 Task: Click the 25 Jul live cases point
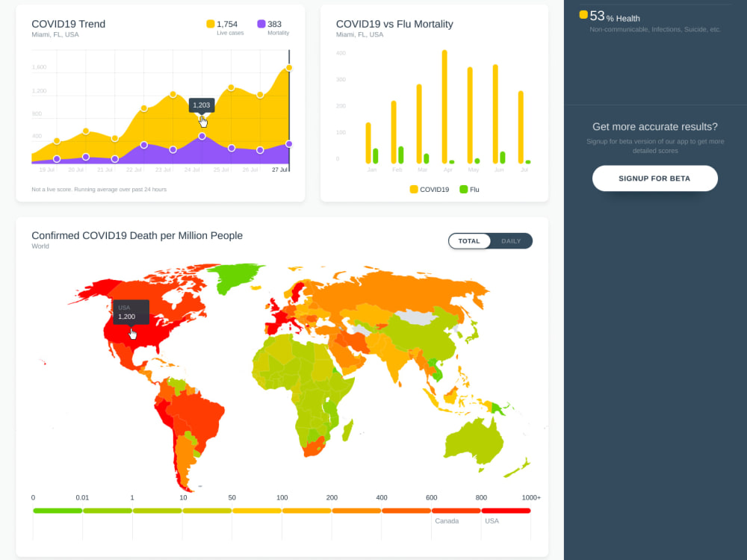coord(231,87)
